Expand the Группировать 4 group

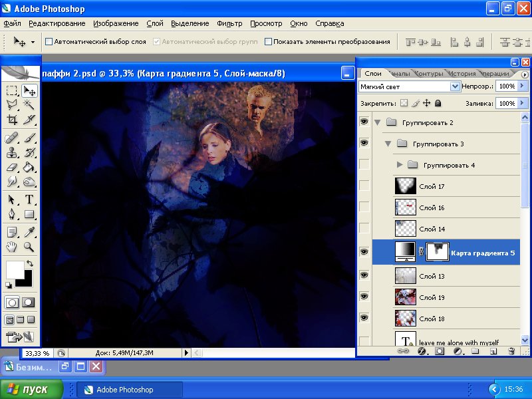400,164
